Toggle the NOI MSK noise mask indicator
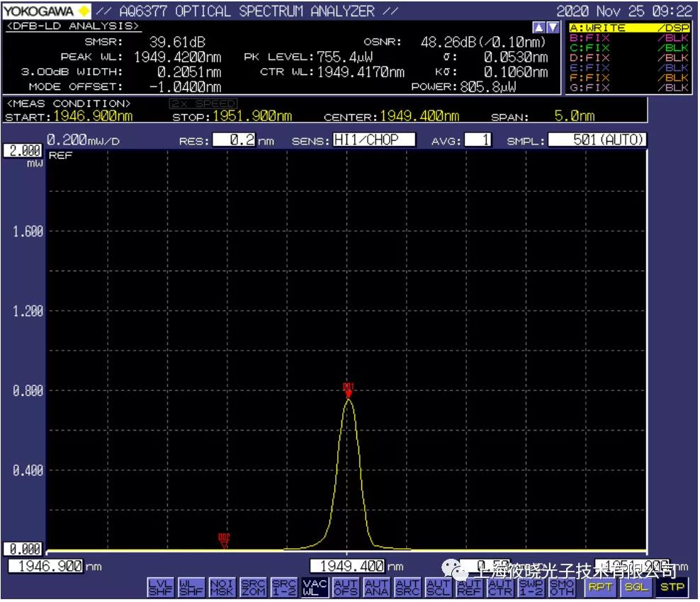The height and width of the screenshot is (602, 700). pos(222,587)
